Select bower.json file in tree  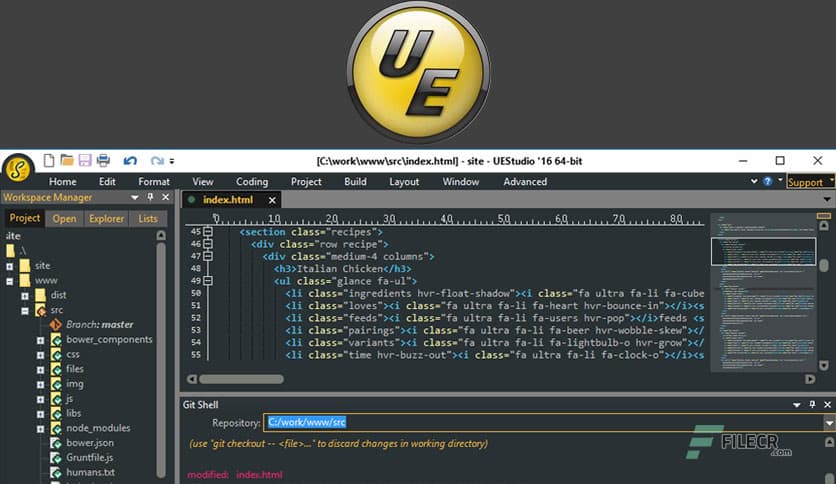pyautogui.click(x=90, y=442)
